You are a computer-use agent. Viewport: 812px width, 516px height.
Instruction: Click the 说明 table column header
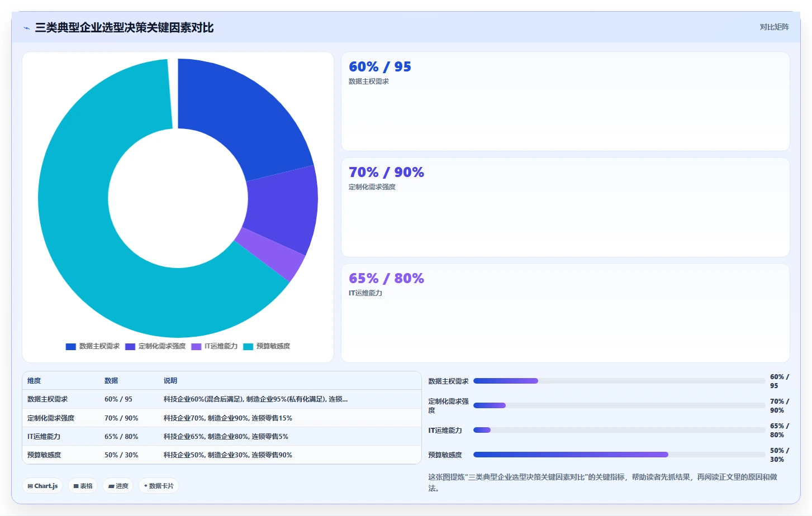tap(170, 381)
